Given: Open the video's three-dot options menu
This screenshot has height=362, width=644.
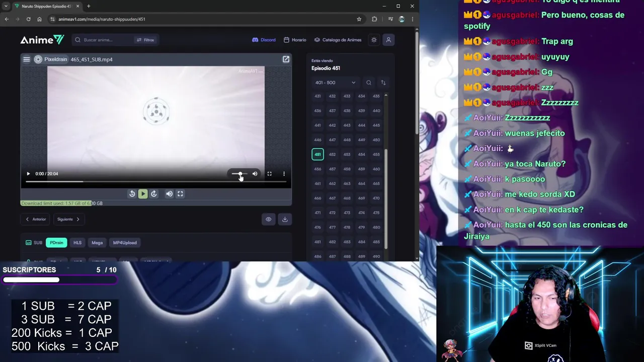Looking at the screenshot, I should pos(284,174).
